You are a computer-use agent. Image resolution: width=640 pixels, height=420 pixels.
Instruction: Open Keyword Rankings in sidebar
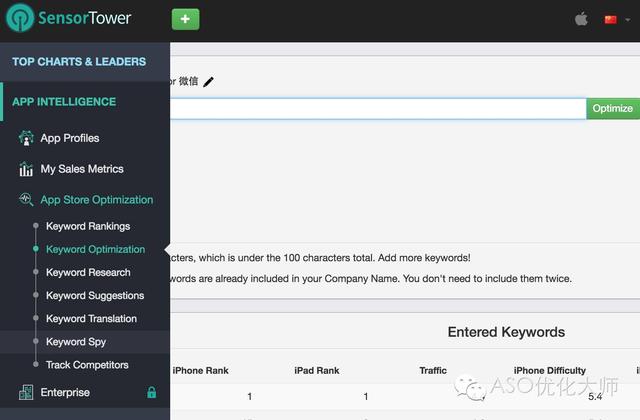click(x=88, y=227)
